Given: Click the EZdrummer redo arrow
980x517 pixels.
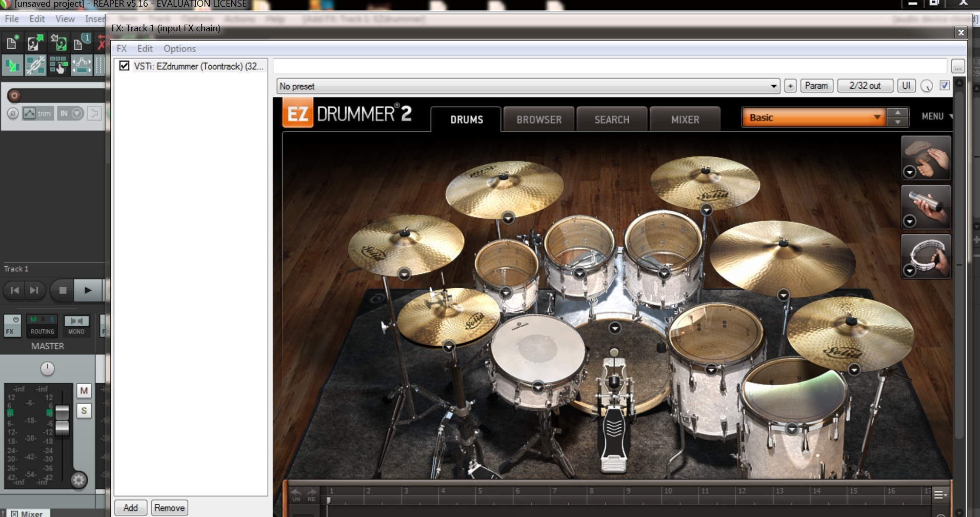Looking at the screenshot, I should point(311,493).
